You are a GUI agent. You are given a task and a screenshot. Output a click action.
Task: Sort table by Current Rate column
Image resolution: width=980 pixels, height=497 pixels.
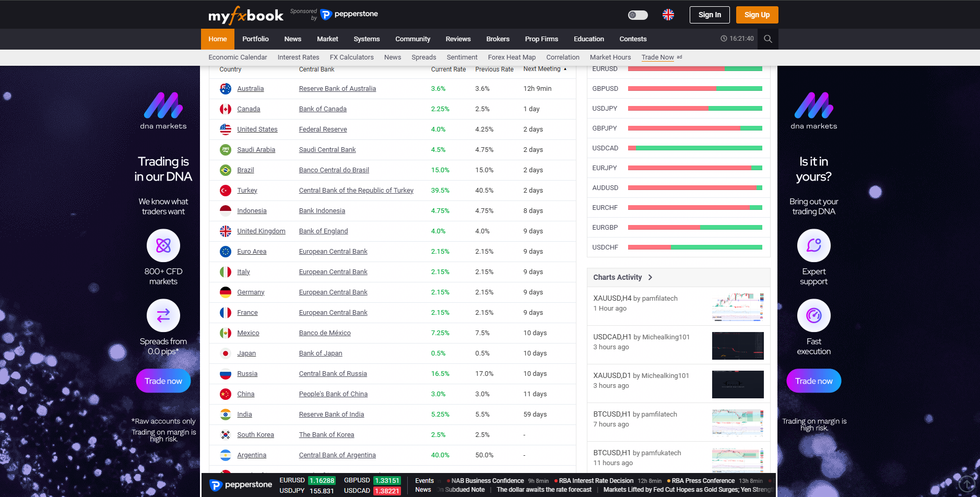point(448,69)
